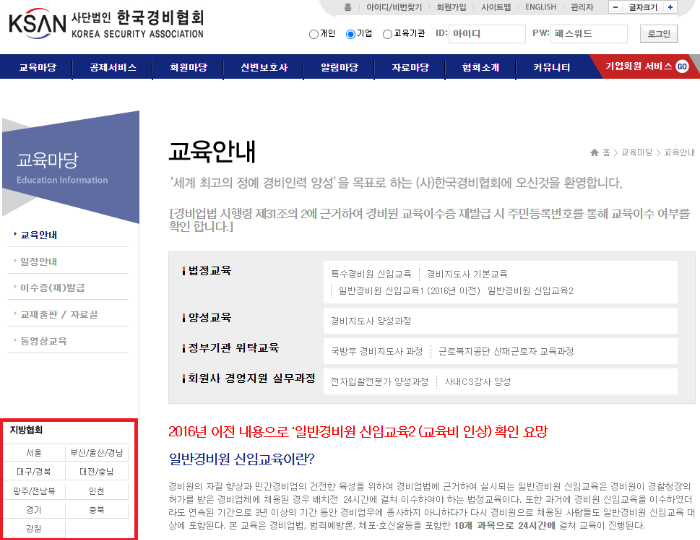
Task: Open 경비지도사 기본교육 link
Action: (x=467, y=274)
